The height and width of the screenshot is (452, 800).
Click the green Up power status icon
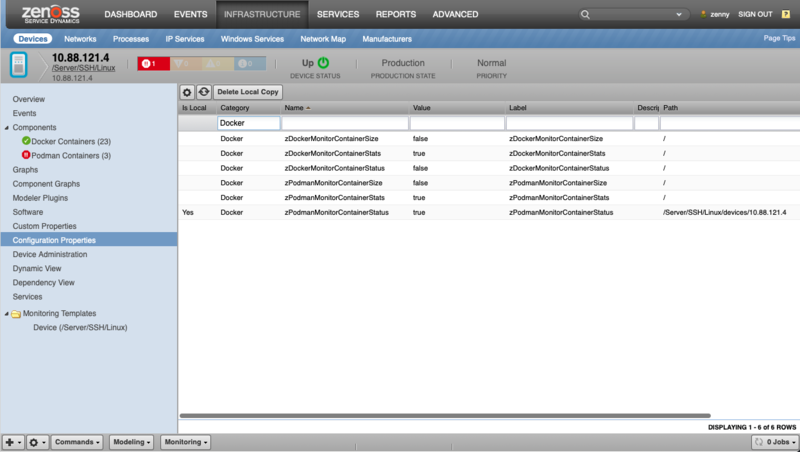(323, 63)
